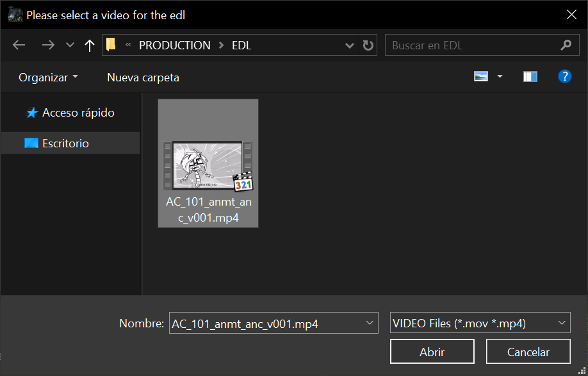Expand the address bar history dropdown
This screenshot has width=588, height=376.
(x=350, y=45)
